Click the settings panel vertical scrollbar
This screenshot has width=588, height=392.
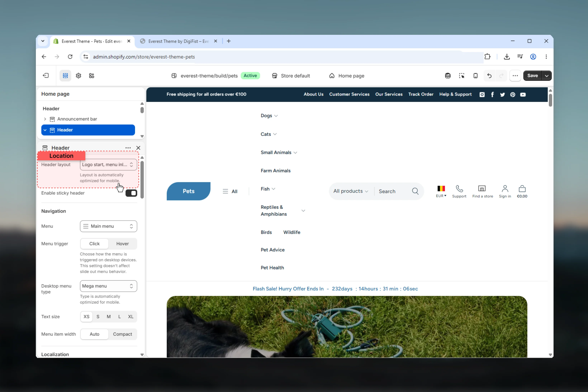point(142,180)
